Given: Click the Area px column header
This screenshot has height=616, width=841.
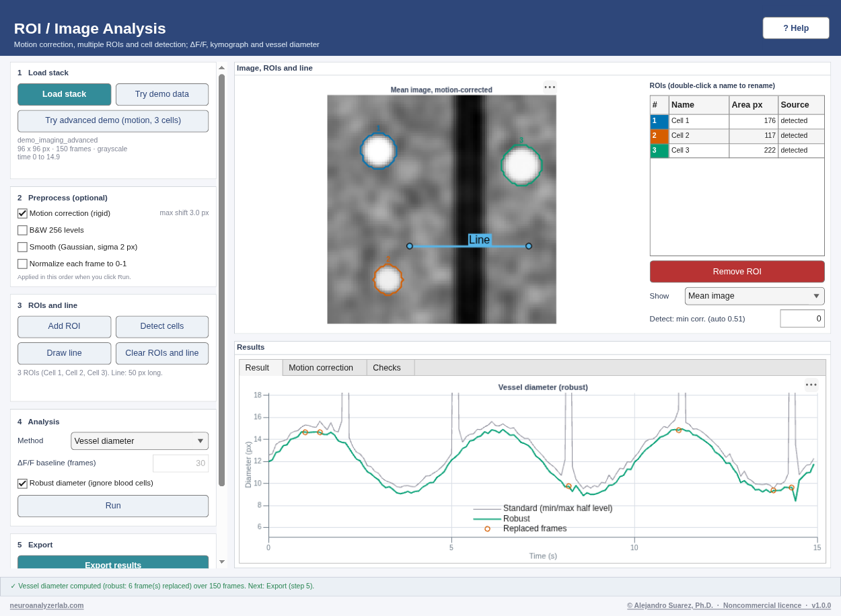Looking at the screenshot, I should coord(754,105).
